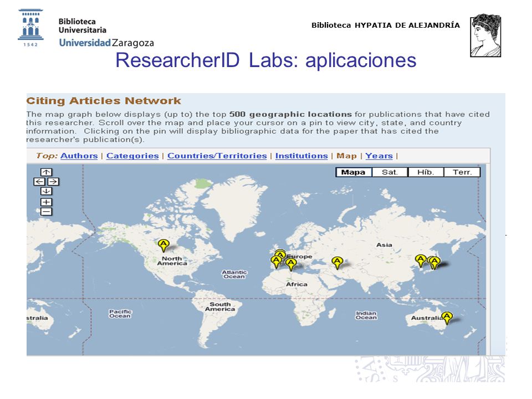The height and width of the screenshot is (399, 532).
Task: Switch map to Terr. terrain view
Action: [x=462, y=172]
